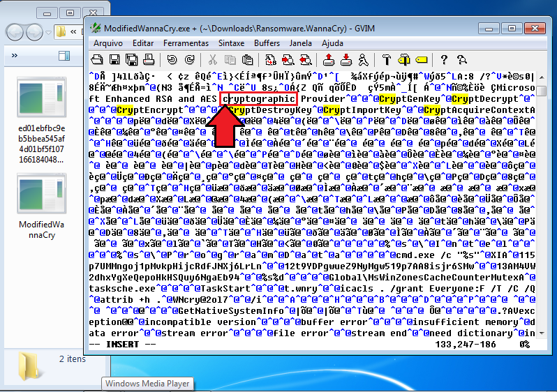Select the ed01ebfbc9e... file thumbnail

coord(42,97)
